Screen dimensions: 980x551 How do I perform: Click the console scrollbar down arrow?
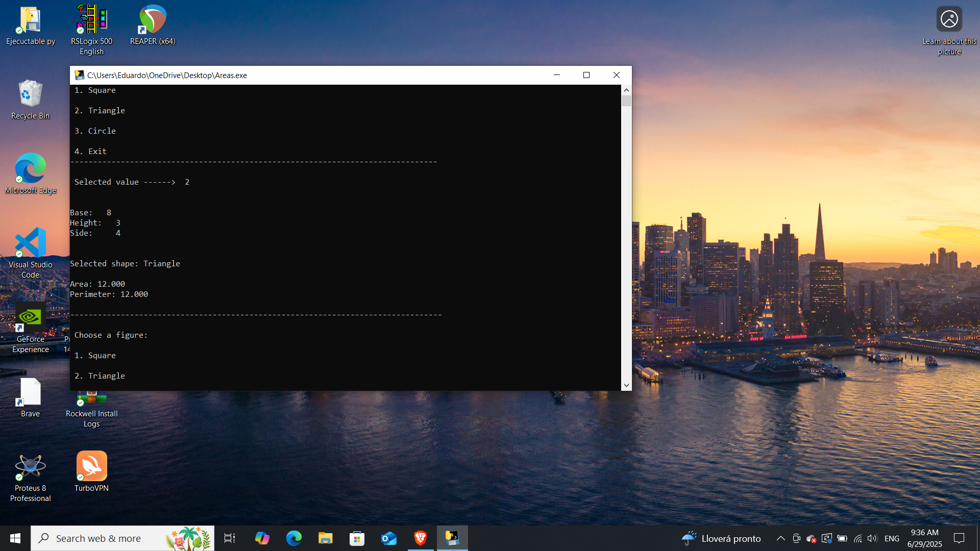pos(626,386)
